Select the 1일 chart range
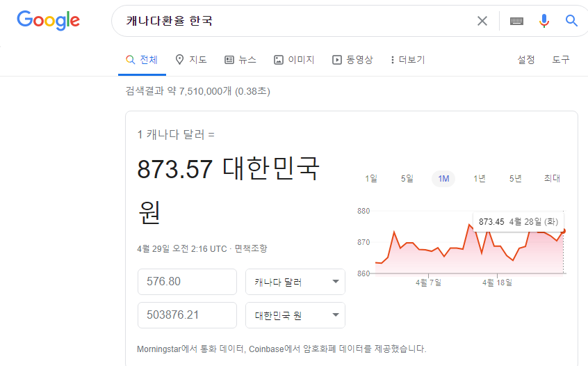 [371, 179]
